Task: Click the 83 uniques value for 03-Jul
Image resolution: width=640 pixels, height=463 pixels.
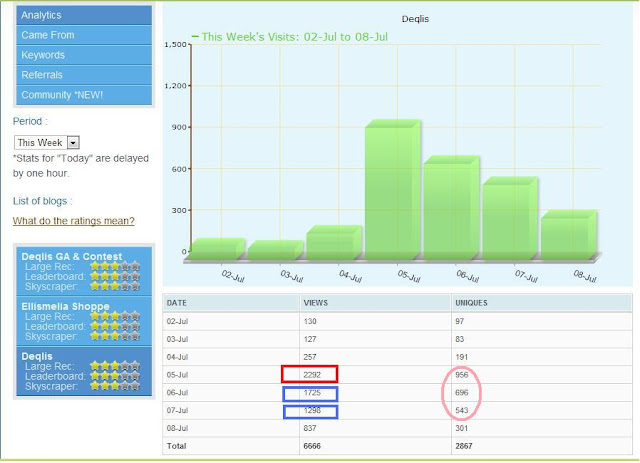Action: click(460, 339)
